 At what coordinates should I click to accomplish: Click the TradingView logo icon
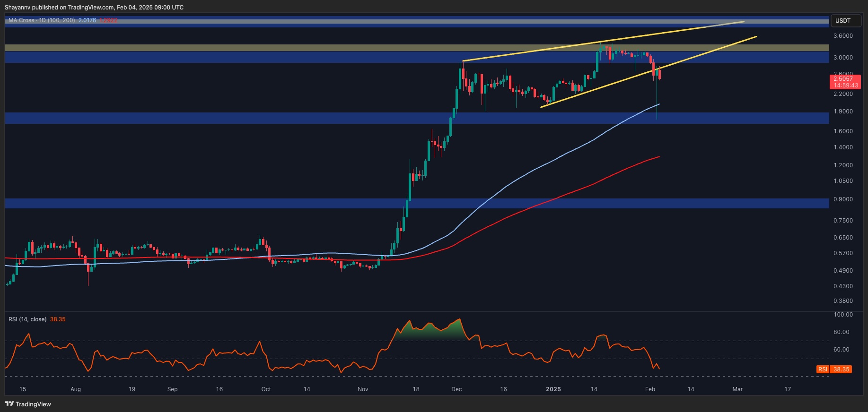point(9,404)
